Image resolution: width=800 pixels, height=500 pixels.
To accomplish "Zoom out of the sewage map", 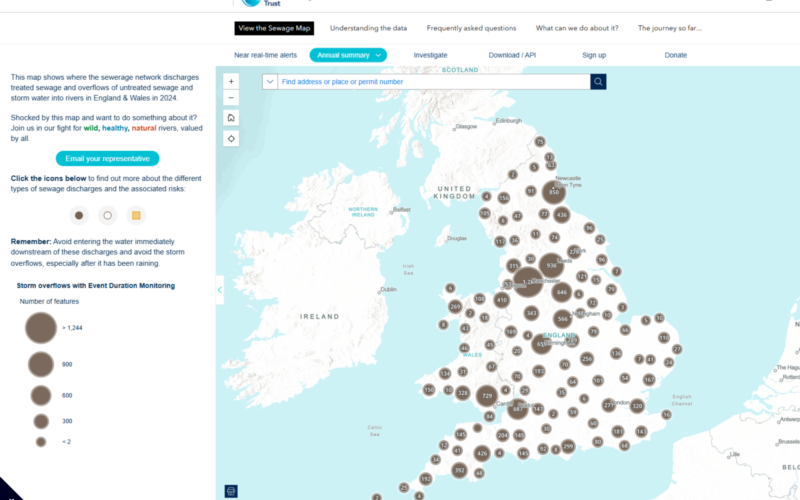I will click(231, 97).
